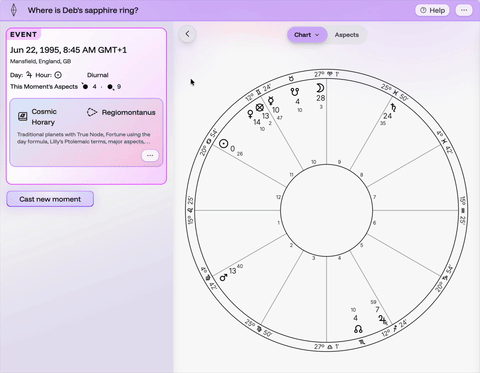Click the Sagittarius cusp label 12° 24'
The image size is (480, 373).
click(x=395, y=328)
